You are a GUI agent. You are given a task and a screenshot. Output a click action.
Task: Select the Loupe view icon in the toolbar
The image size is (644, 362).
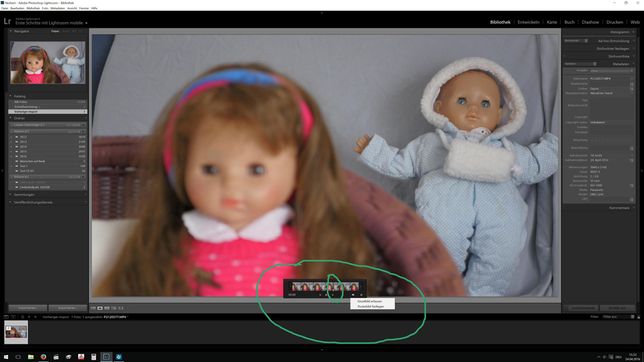[x=99, y=308]
